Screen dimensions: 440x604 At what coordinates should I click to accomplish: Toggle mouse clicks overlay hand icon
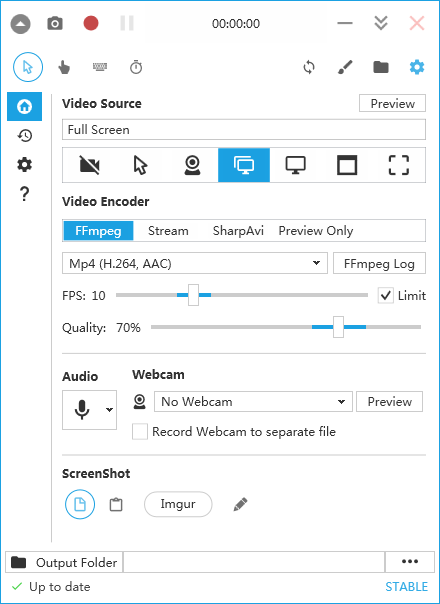point(64,67)
